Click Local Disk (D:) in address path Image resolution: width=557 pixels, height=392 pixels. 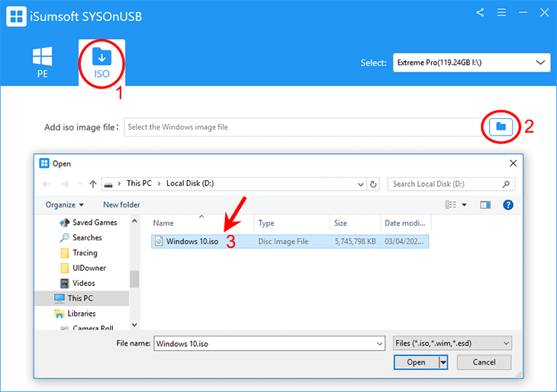(190, 184)
